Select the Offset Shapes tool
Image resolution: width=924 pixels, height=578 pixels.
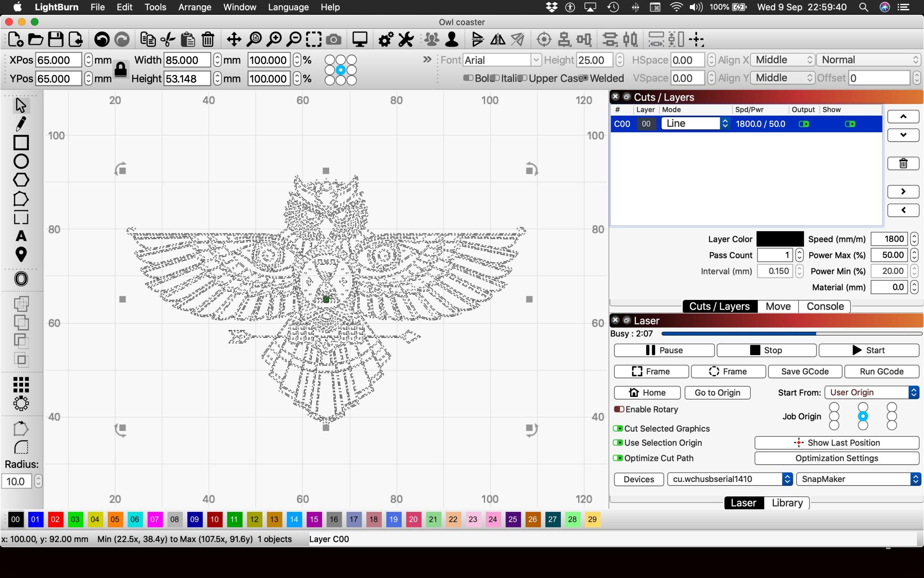[21, 279]
